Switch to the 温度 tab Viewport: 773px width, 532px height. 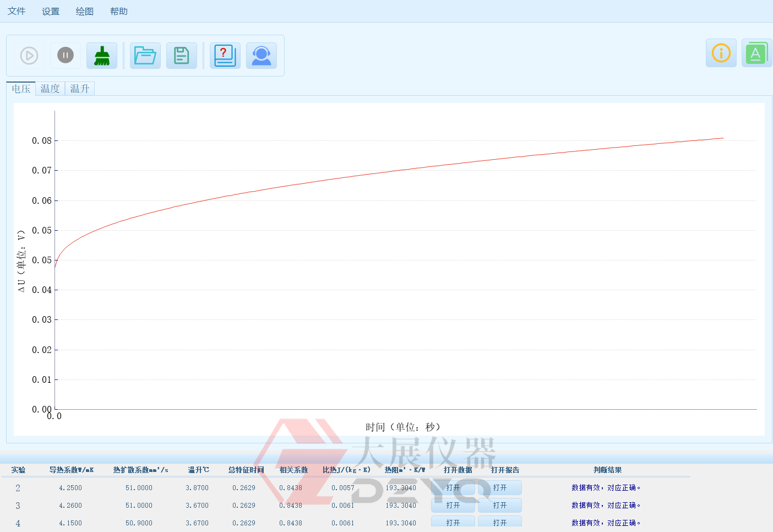[50, 89]
